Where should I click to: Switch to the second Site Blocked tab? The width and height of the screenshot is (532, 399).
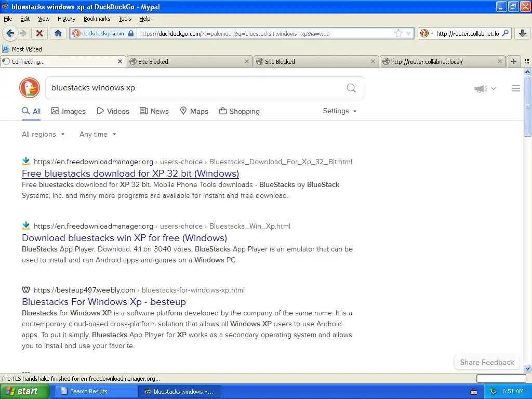coord(316,61)
